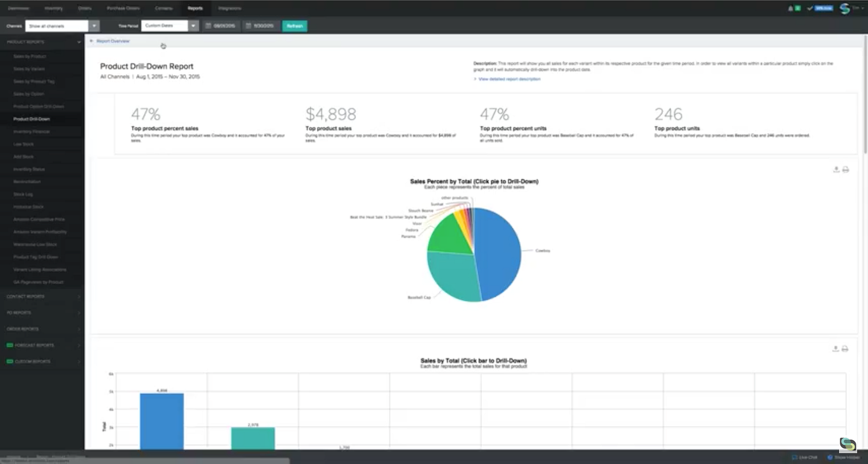
Task: Click the green Custom Reports badge icon
Action: coord(10,361)
